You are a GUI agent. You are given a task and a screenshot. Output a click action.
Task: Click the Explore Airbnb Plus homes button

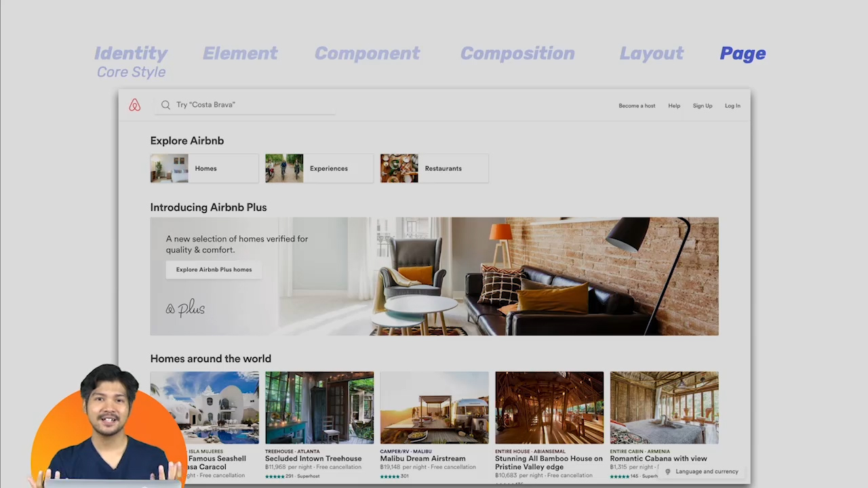pos(214,269)
